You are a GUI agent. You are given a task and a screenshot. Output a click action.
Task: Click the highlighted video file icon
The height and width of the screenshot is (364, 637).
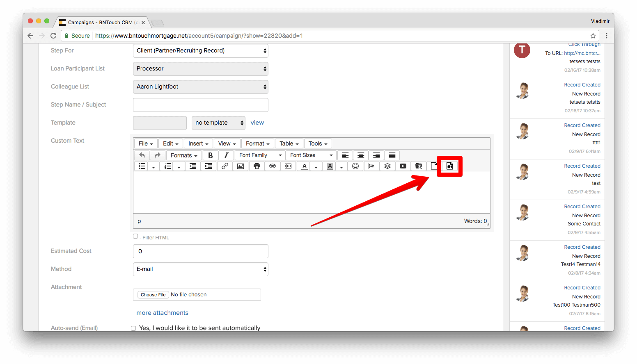tap(449, 166)
